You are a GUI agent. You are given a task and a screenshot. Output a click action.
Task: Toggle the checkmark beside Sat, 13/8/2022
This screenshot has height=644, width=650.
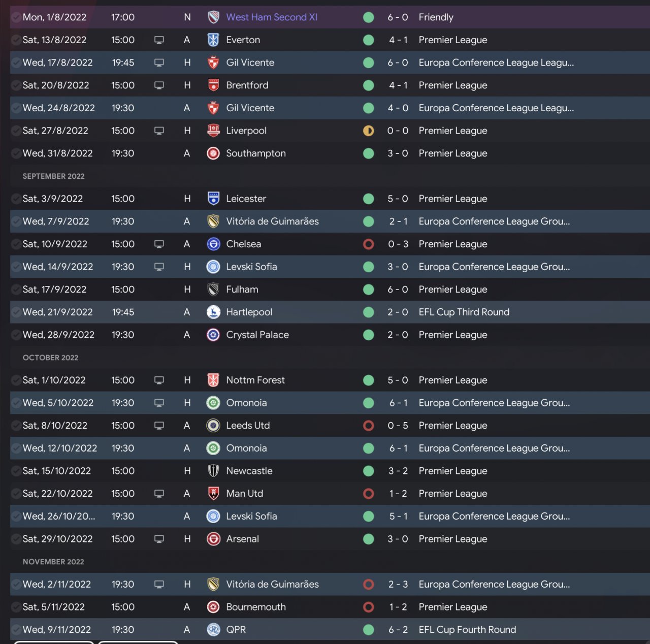(x=16, y=40)
